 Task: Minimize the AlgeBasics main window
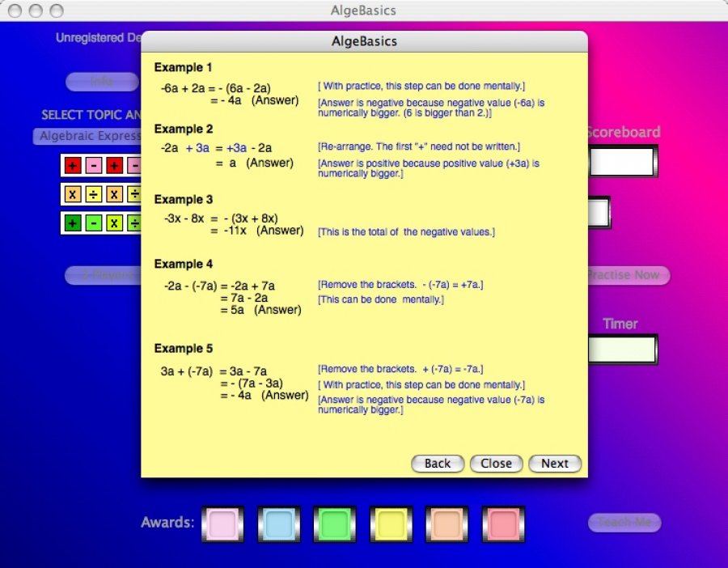point(36,11)
